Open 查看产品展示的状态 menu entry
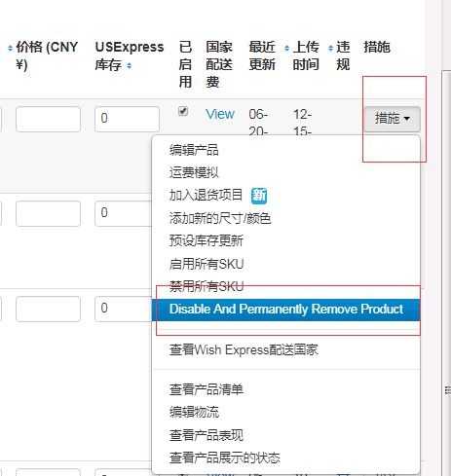This screenshot has height=476, width=451. (224, 458)
